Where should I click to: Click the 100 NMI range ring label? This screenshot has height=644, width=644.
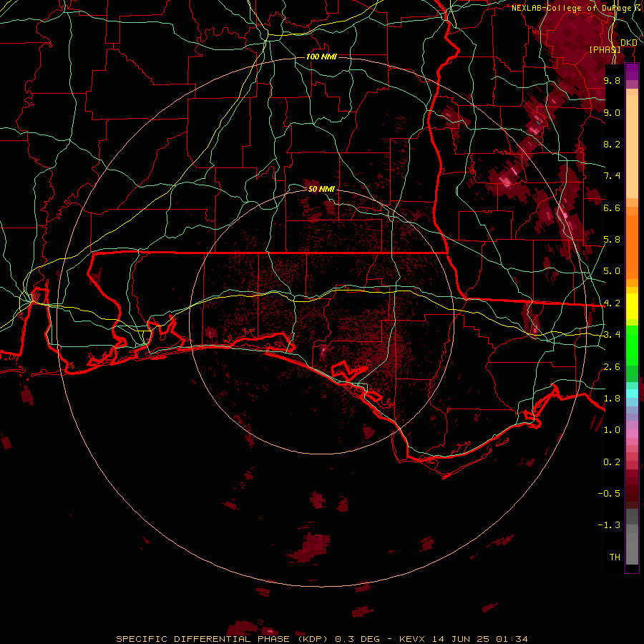coord(321,57)
